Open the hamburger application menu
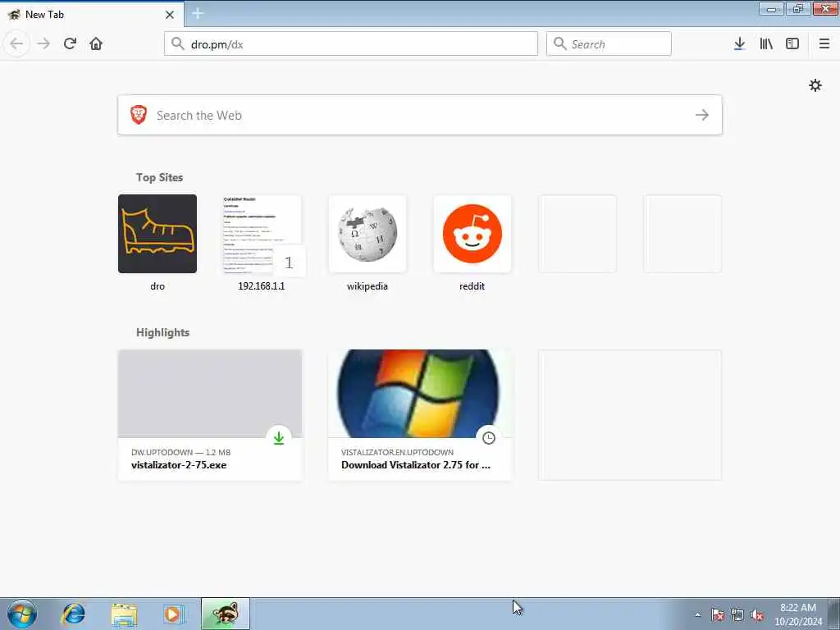840x630 pixels. click(x=824, y=43)
